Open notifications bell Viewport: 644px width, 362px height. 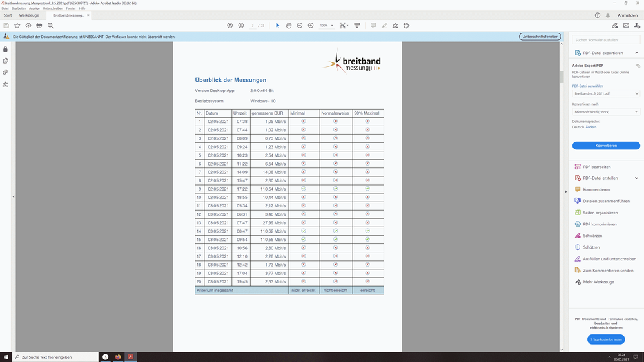[x=608, y=15]
